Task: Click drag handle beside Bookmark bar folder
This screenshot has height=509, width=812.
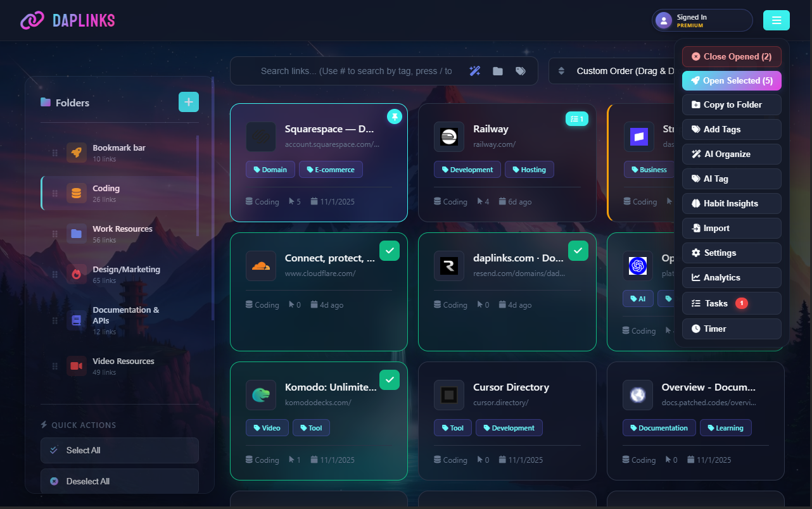Action: point(54,153)
